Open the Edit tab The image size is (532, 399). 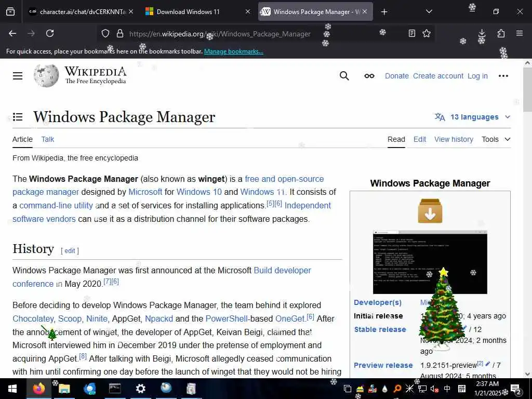(420, 139)
